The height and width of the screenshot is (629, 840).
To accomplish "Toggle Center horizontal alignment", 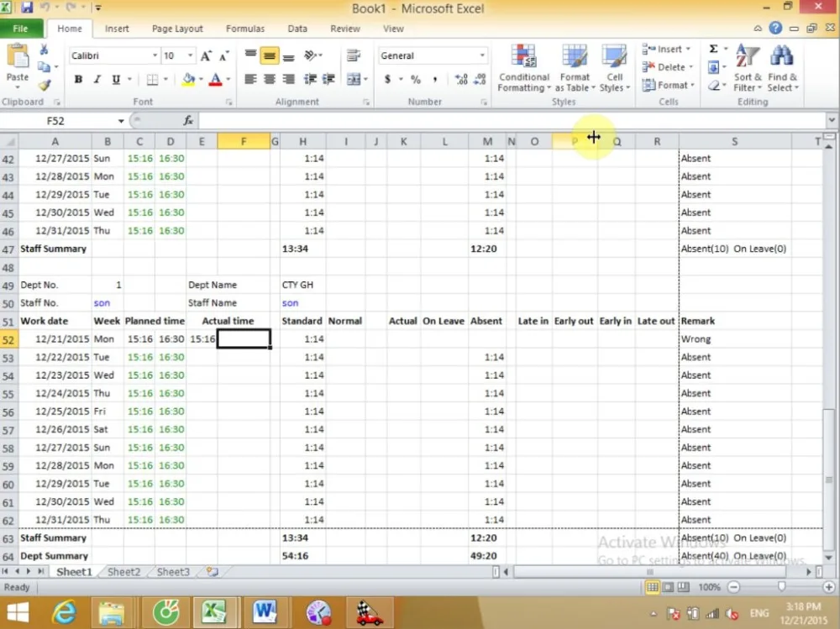I will [270, 79].
